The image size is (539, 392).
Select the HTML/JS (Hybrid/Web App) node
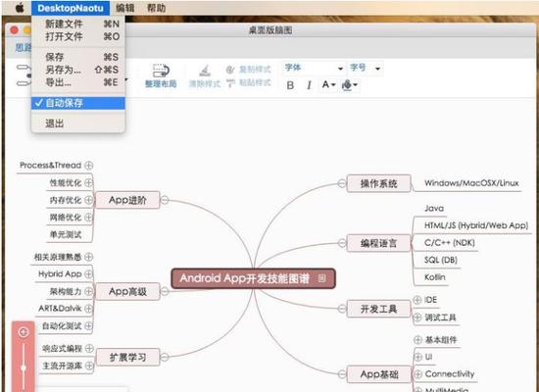[x=476, y=225]
